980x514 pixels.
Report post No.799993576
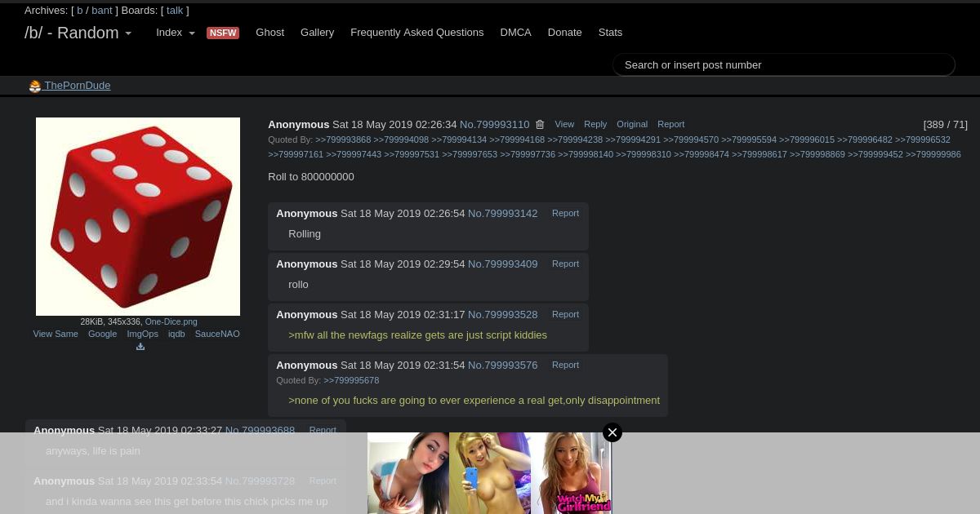(x=565, y=366)
